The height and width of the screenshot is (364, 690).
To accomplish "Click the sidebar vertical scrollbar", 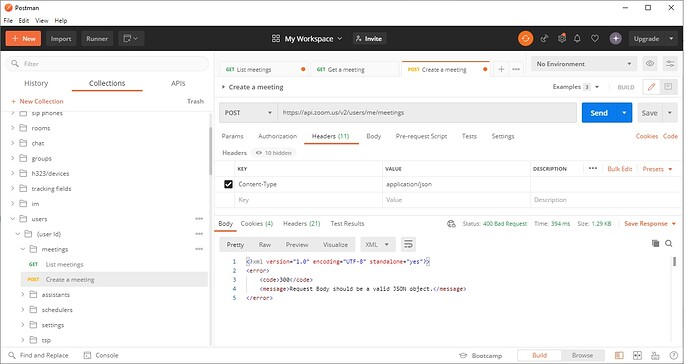I will [x=210, y=150].
